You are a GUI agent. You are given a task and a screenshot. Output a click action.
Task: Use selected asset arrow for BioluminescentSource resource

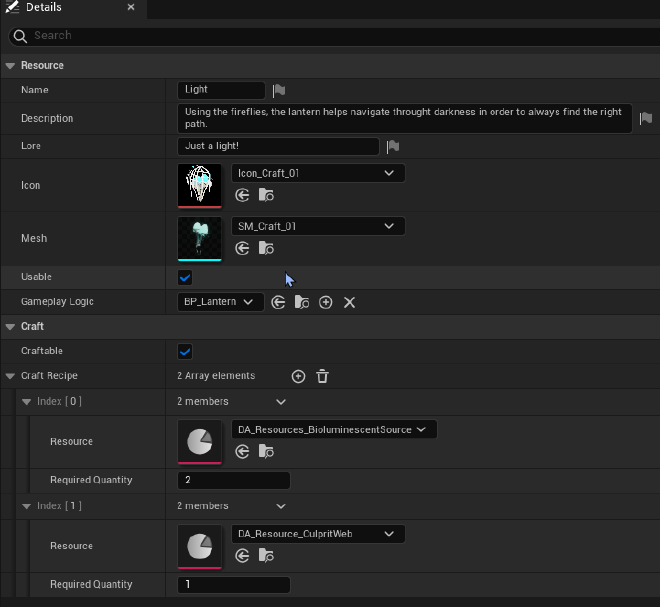(x=242, y=452)
